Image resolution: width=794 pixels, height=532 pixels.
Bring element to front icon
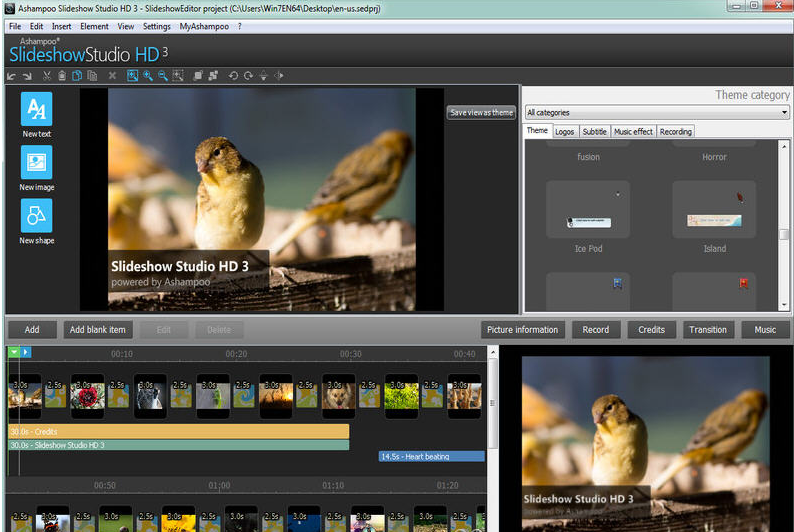click(198, 76)
